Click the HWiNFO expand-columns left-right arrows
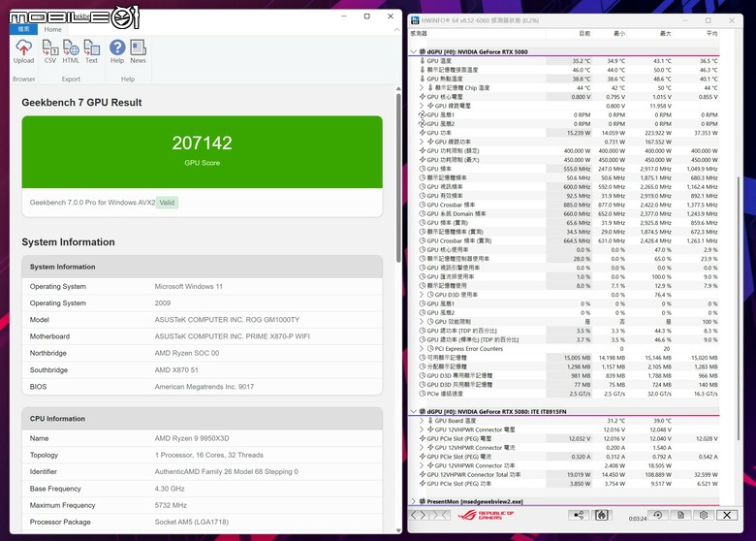This screenshot has height=541, width=756. (x=419, y=515)
